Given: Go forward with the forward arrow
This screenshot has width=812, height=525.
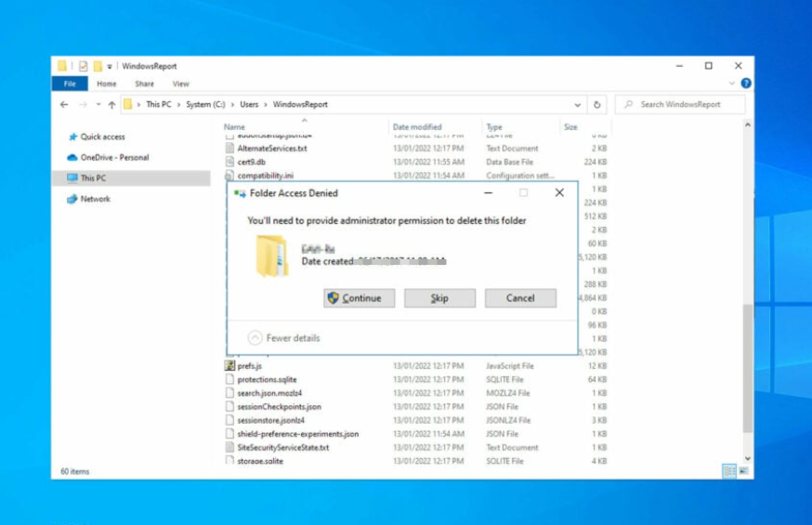Looking at the screenshot, I should [83, 105].
